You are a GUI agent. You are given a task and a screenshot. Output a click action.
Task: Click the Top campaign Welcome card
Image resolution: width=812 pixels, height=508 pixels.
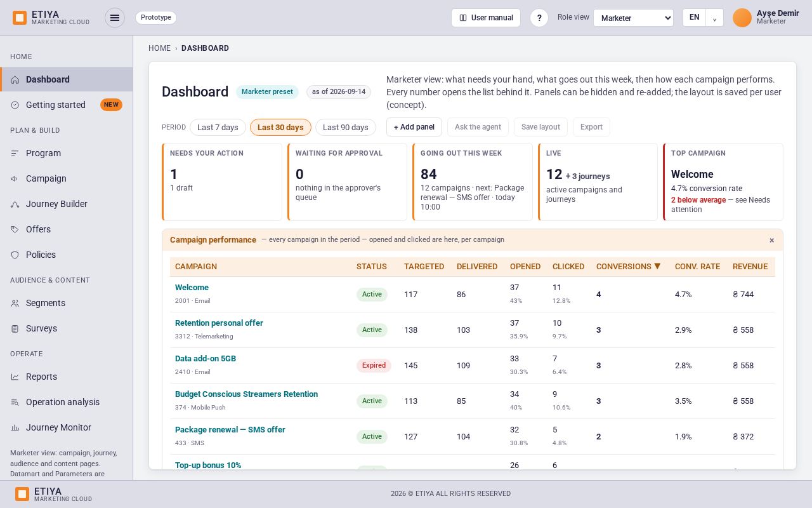click(723, 182)
